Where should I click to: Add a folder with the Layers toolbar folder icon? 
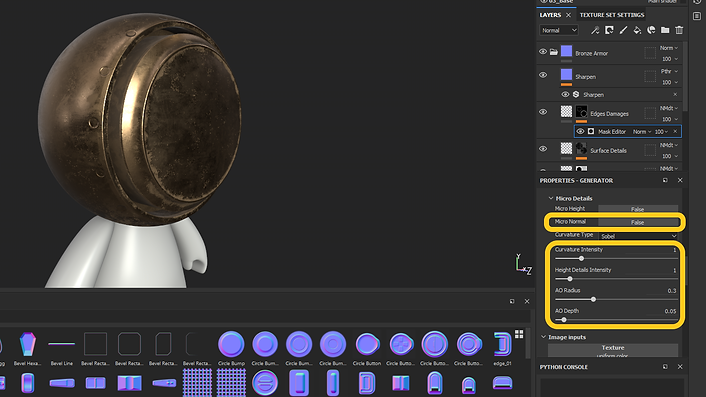point(665,30)
